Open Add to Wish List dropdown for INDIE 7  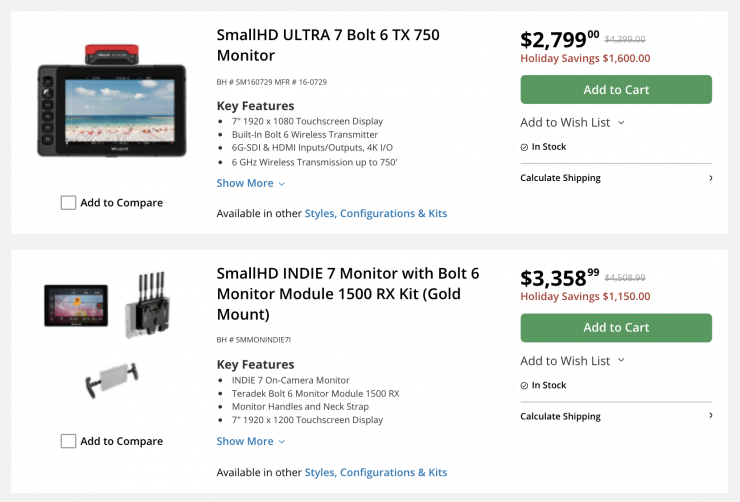[x=572, y=361]
